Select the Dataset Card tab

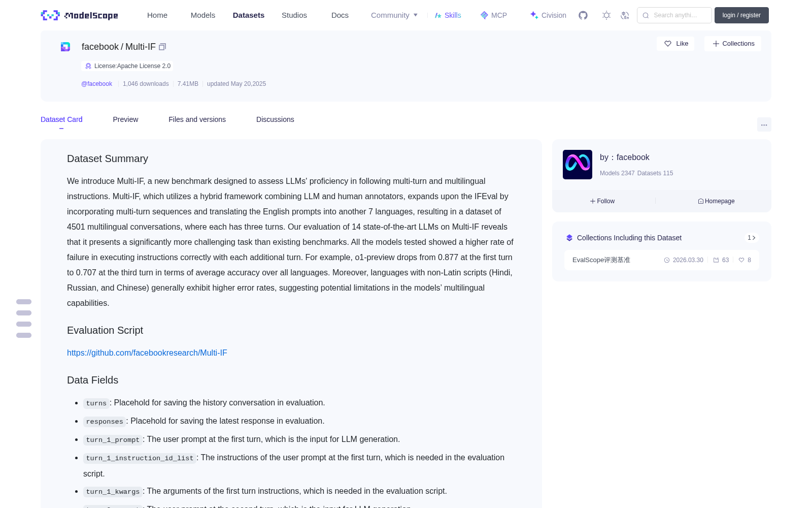(x=61, y=119)
